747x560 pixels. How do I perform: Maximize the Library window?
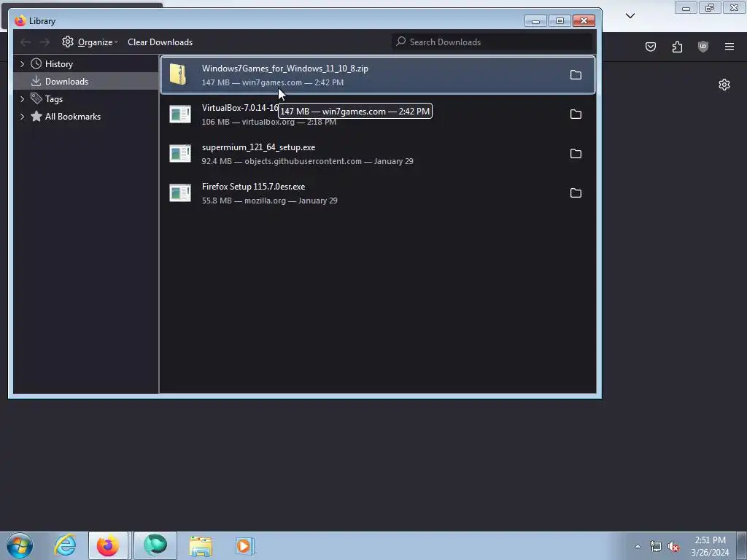[x=560, y=21]
